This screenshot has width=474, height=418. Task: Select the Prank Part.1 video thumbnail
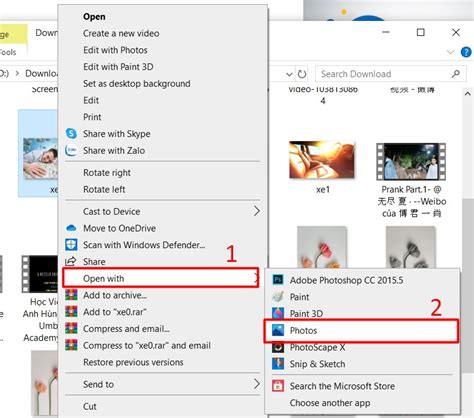point(411,162)
